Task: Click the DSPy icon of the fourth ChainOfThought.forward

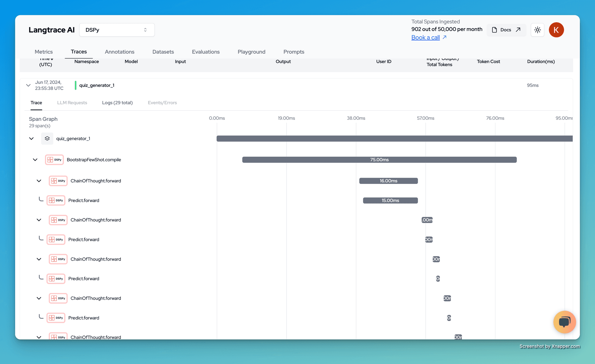Action: [58, 298]
